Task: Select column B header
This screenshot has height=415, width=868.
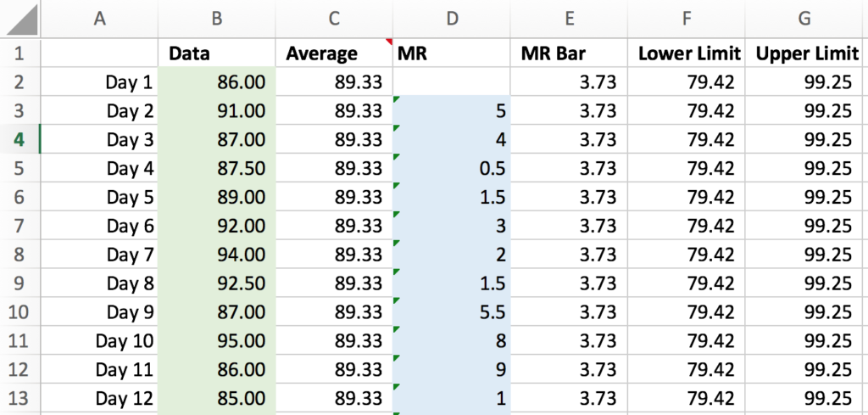Action: coord(216,19)
